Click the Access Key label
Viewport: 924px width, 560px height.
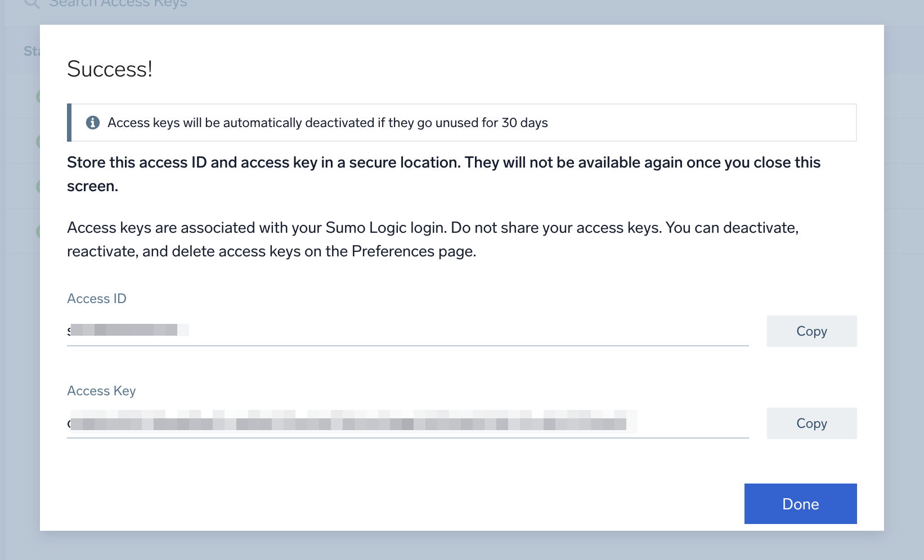click(101, 391)
